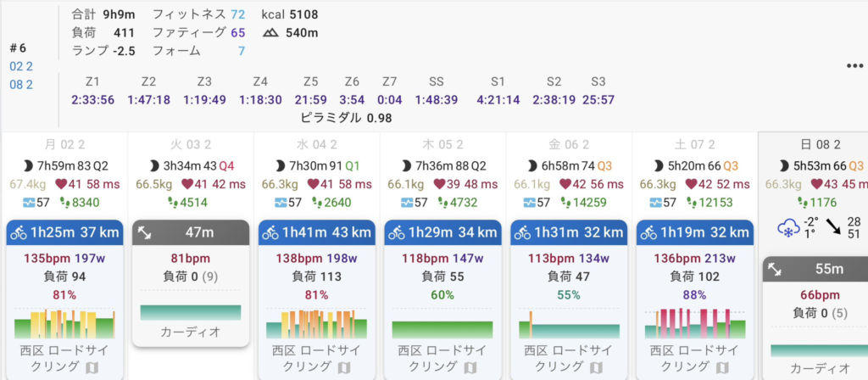Screen dimensions: 868x380
Task: Click the moon sleep icon for Wednesday
Action: pyautogui.click(x=279, y=166)
